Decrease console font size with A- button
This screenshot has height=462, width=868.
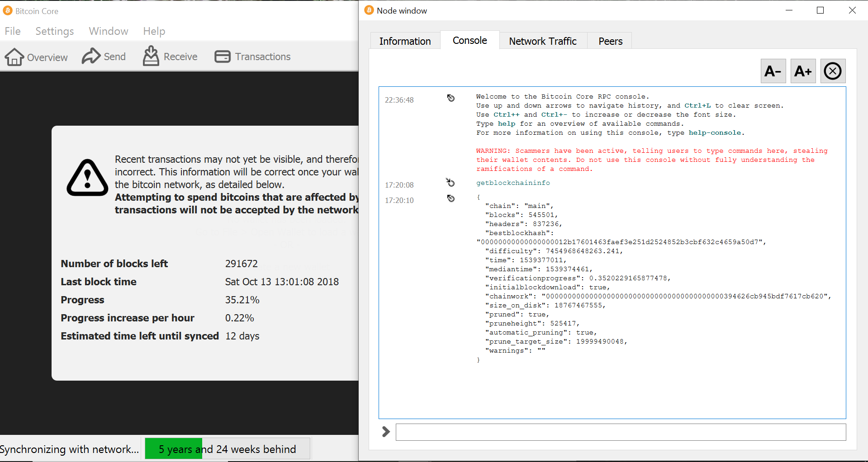[x=773, y=71]
